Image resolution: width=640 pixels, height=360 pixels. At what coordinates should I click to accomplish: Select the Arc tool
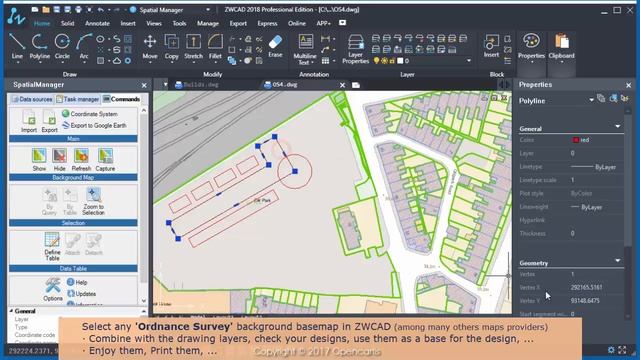[x=84, y=46]
